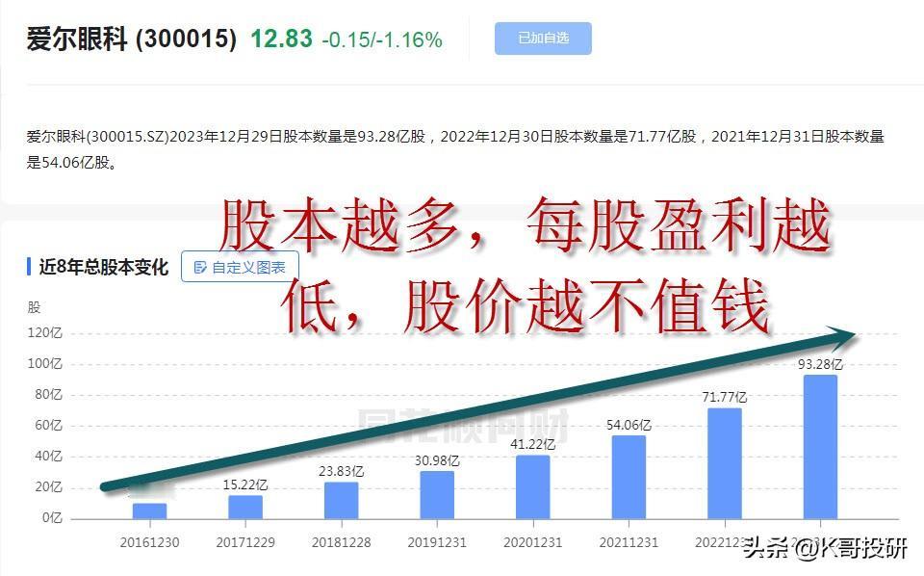
Task: Click the y-axis unit label 股
Action: [34, 307]
